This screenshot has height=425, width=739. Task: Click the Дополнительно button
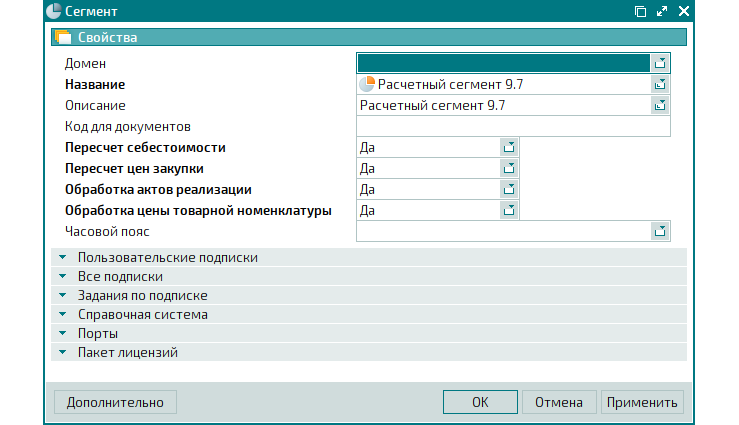[115, 402]
